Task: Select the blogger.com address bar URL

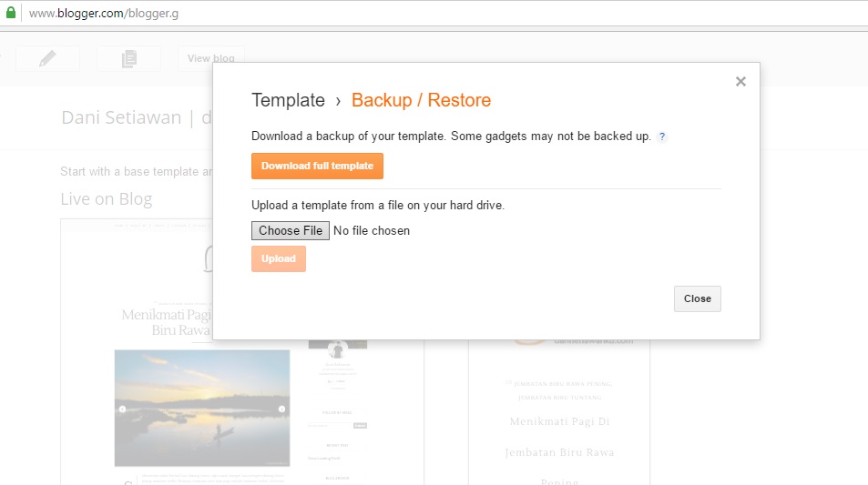Action: 104,14
